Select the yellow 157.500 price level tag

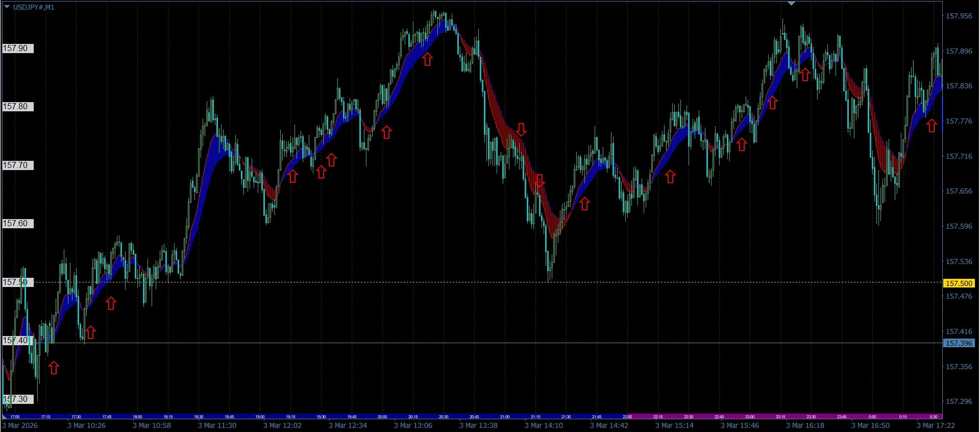[x=959, y=283]
